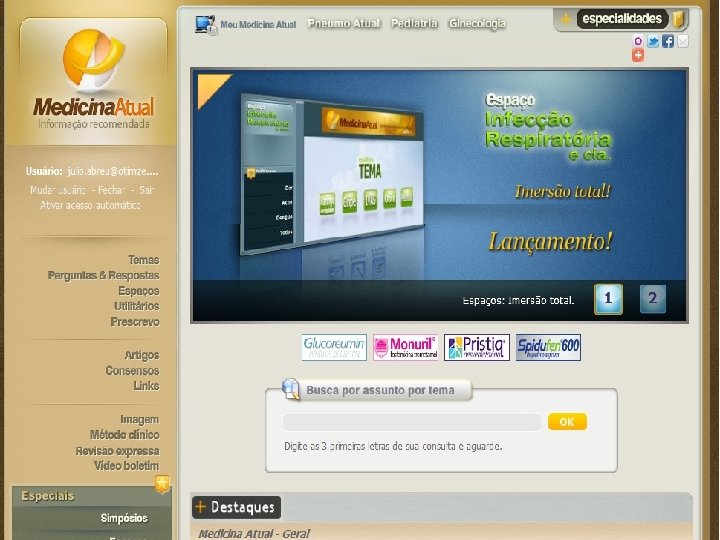720x540 pixels.
Task: Click the search magnifier document icon
Action: tap(291, 388)
